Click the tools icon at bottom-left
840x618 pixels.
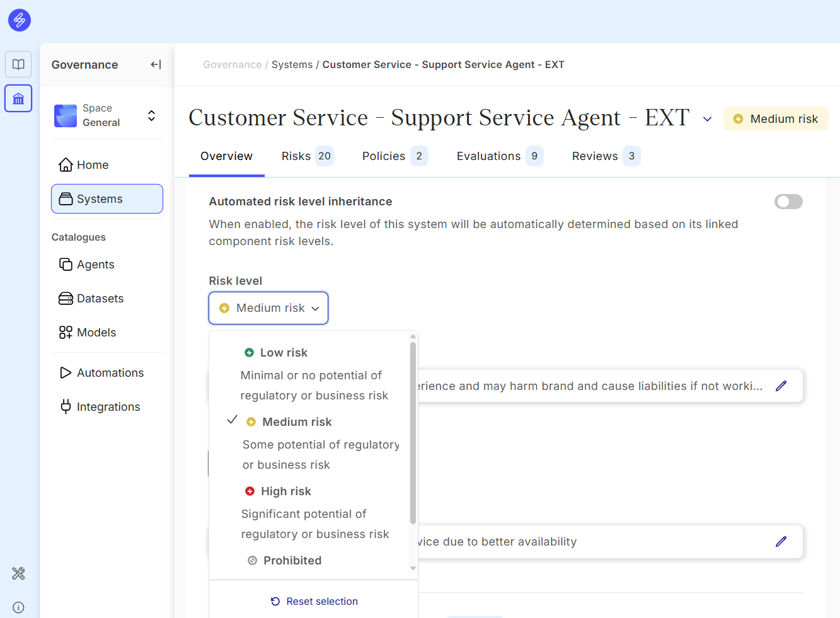[x=18, y=573]
